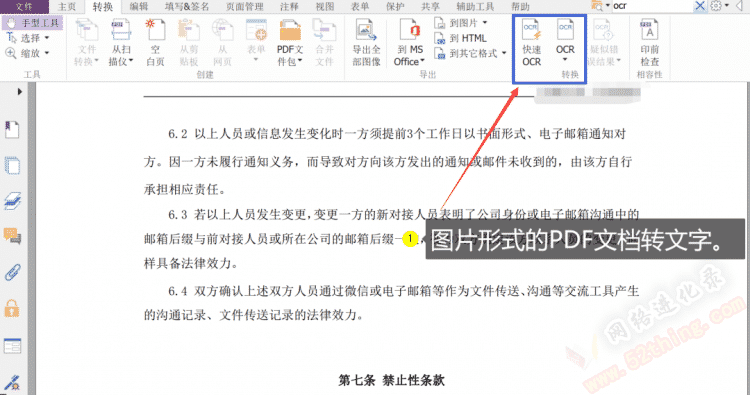Switch to the 填写&签名 tab
Image resolution: width=750 pixels, height=395 pixels.
187,7
